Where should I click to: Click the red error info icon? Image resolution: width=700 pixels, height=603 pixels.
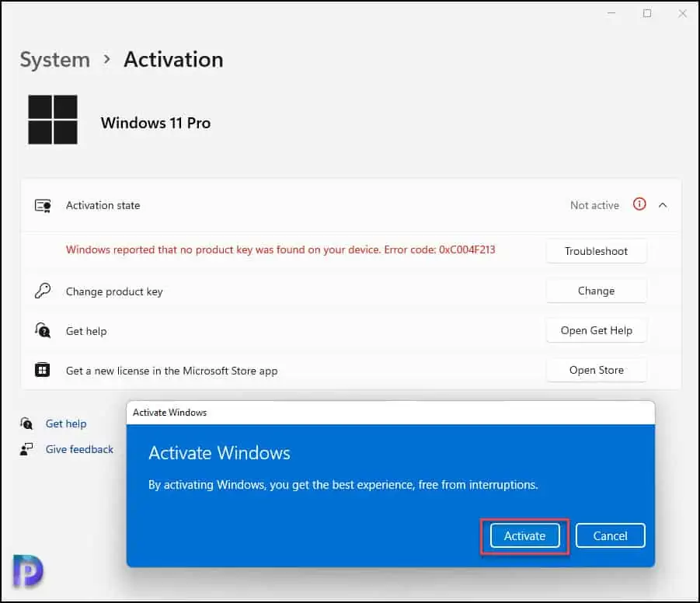pos(639,205)
